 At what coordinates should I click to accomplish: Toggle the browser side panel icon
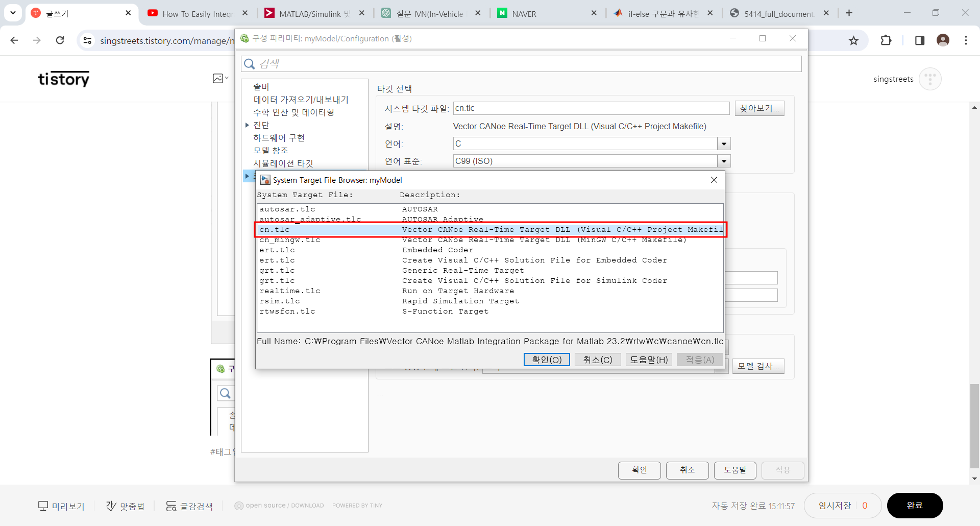[920, 40]
